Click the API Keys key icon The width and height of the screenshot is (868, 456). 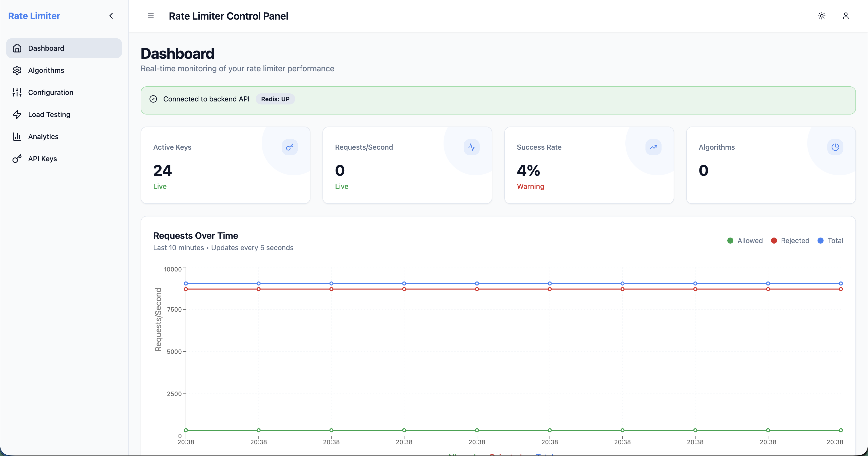click(17, 159)
